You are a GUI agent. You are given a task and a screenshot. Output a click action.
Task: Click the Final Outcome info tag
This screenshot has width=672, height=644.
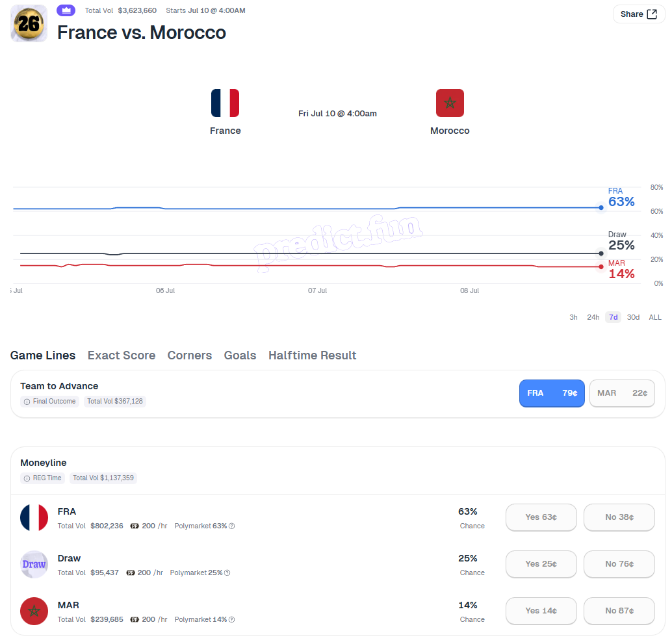49,401
